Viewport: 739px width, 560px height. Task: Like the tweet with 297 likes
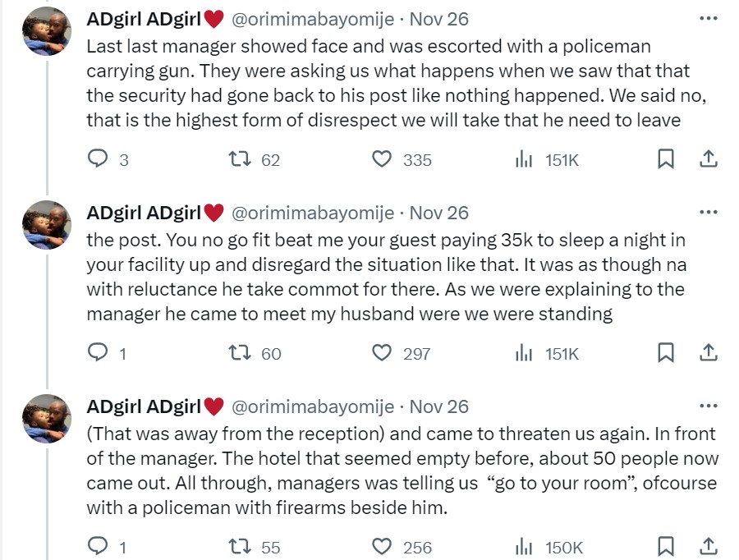(x=382, y=353)
